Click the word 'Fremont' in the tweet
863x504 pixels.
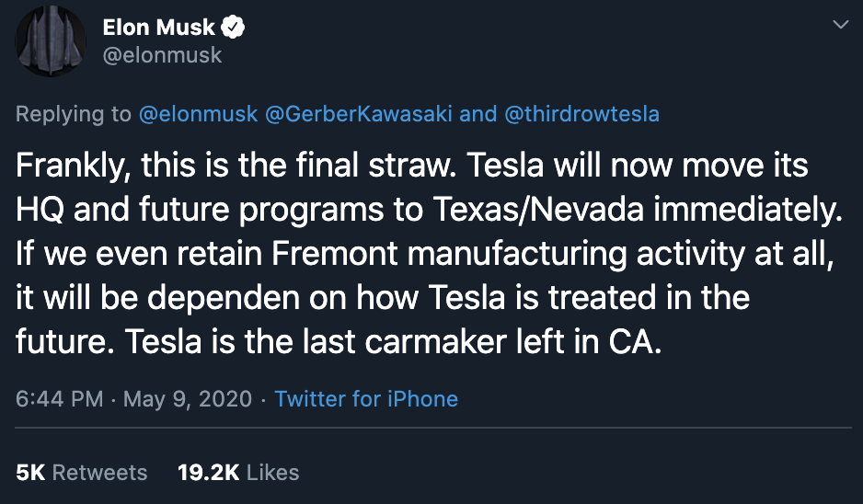pyautogui.click(x=333, y=255)
